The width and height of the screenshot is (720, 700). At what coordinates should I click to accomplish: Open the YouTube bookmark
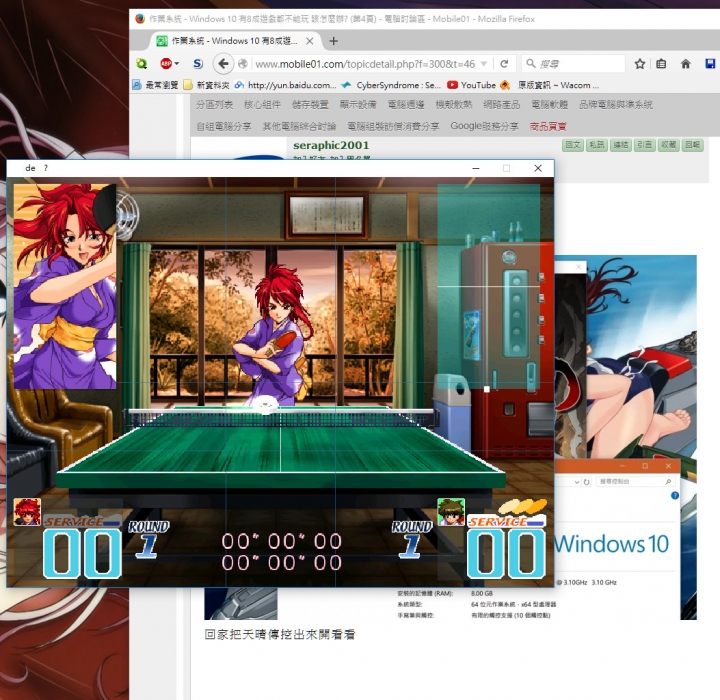(472, 85)
